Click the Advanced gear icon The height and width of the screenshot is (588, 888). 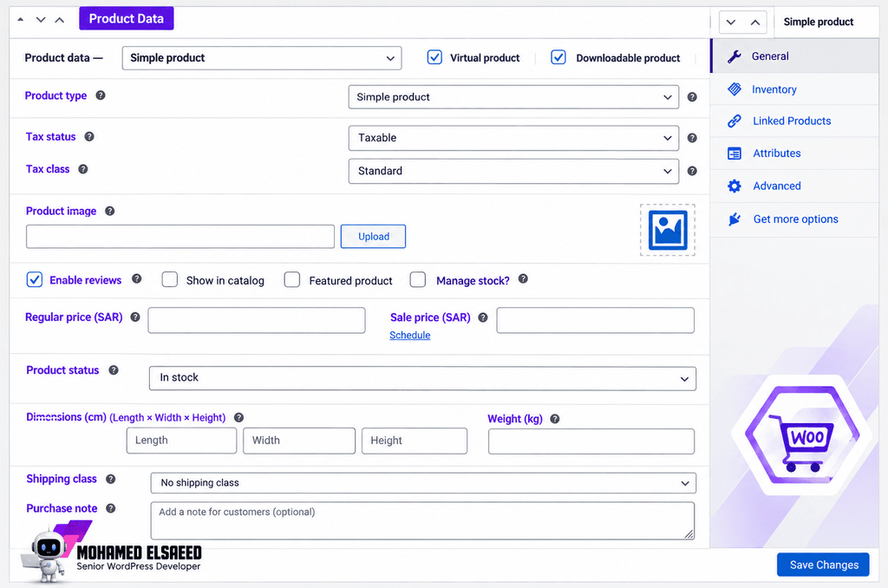click(x=735, y=186)
